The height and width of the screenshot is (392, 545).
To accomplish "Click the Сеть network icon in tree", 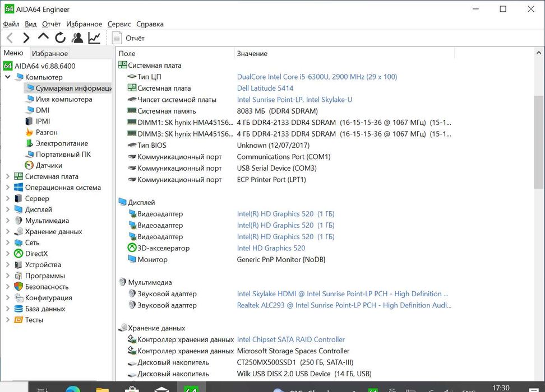I will (19, 242).
